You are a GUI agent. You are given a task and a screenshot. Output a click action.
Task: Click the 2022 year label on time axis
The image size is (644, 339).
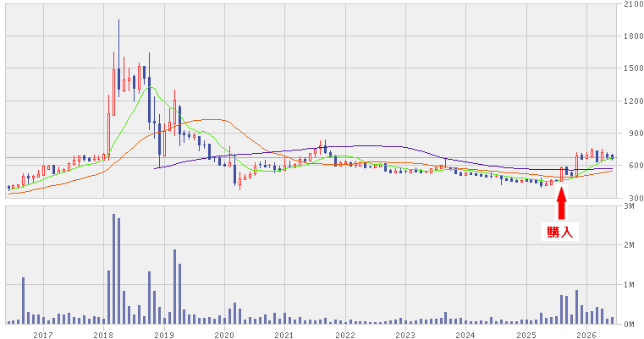pos(345,336)
